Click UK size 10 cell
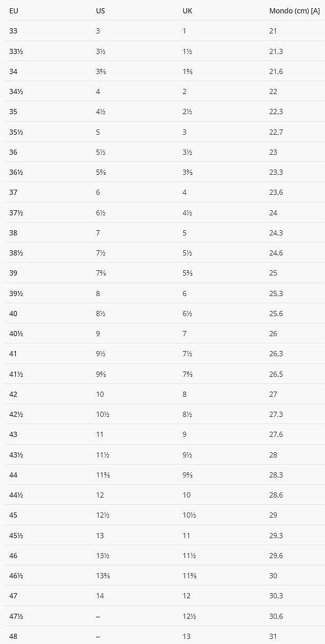 pyautogui.click(x=186, y=495)
